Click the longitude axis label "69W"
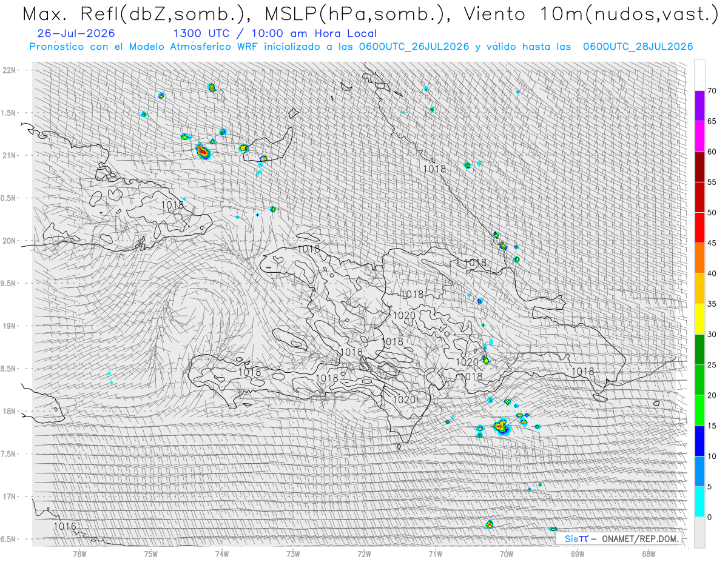The image size is (728, 562). (578, 553)
